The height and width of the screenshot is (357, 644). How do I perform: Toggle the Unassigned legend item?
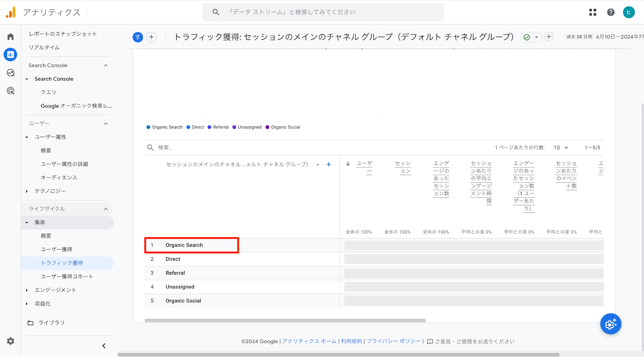coord(247,127)
